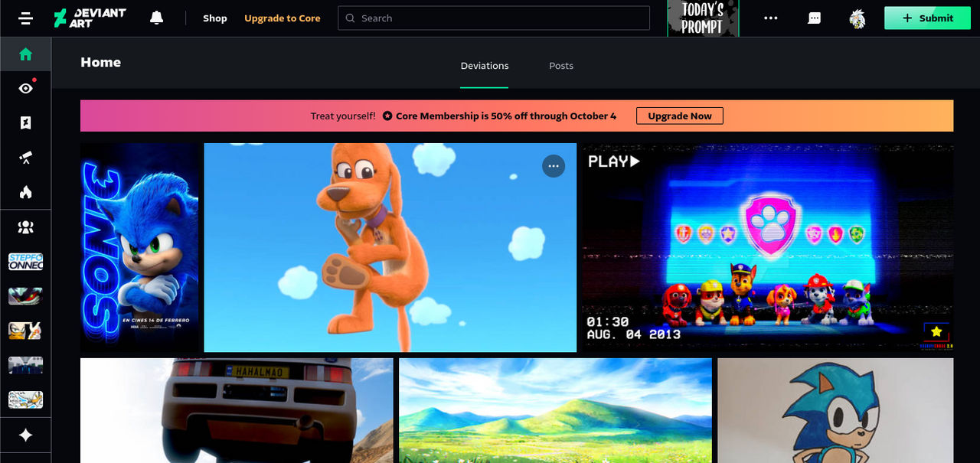The width and height of the screenshot is (980, 463).
Task: Open the Paw Patrol VHS deviation
Action: click(767, 248)
